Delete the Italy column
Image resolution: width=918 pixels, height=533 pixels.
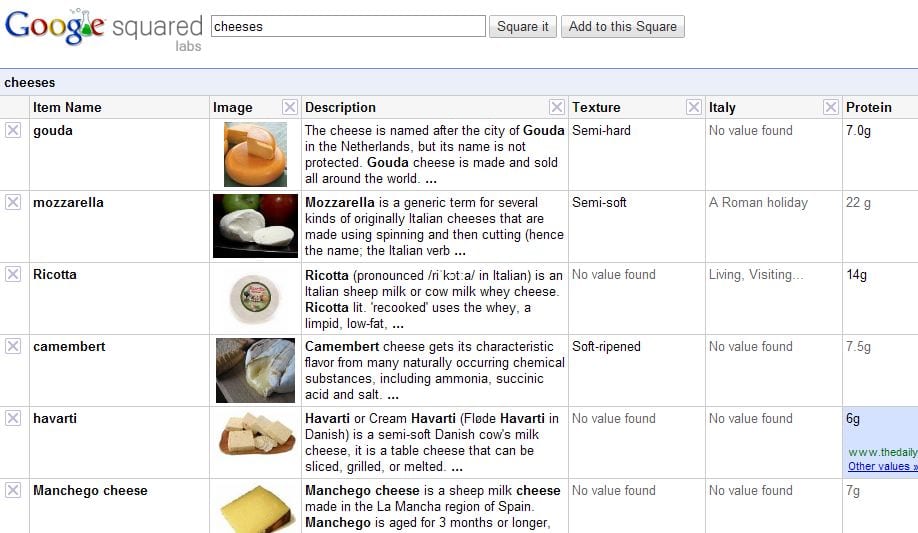830,107
